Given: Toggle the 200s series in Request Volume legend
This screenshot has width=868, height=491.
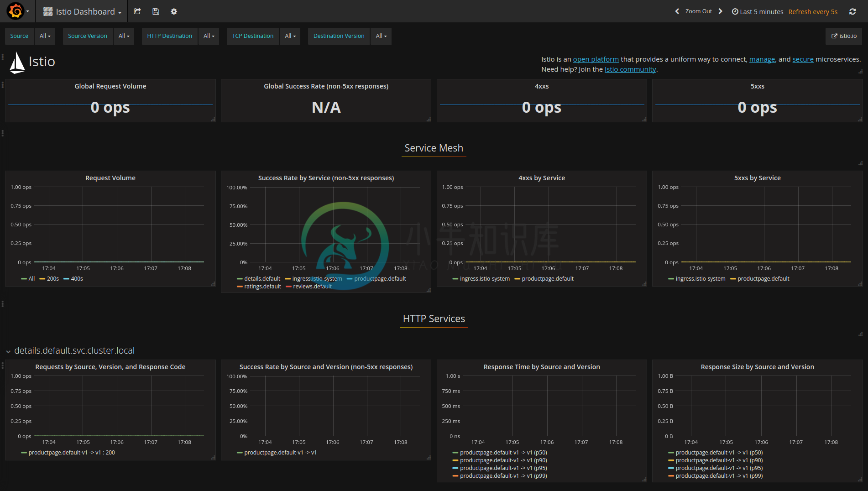Looking at the screenshot, I should tap(53, 279).
